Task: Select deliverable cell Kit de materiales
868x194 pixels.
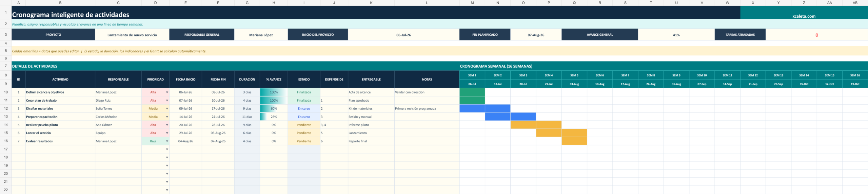Action: 371,108
